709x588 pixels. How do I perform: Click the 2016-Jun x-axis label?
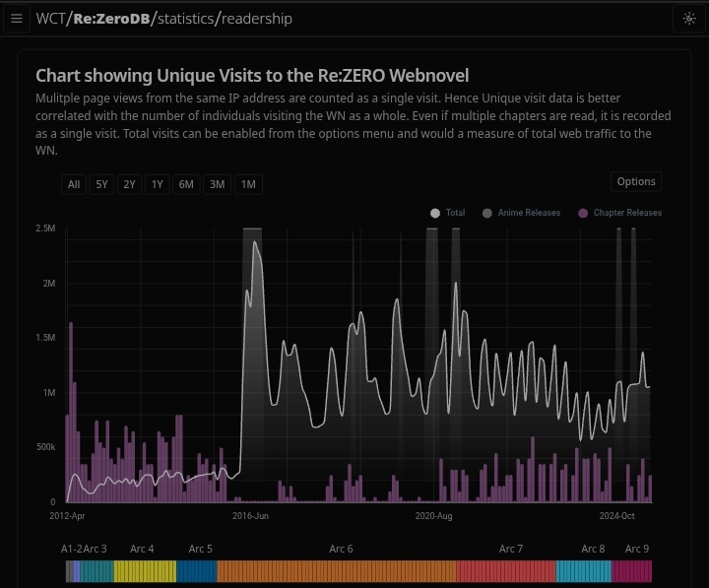pos(250,516)
